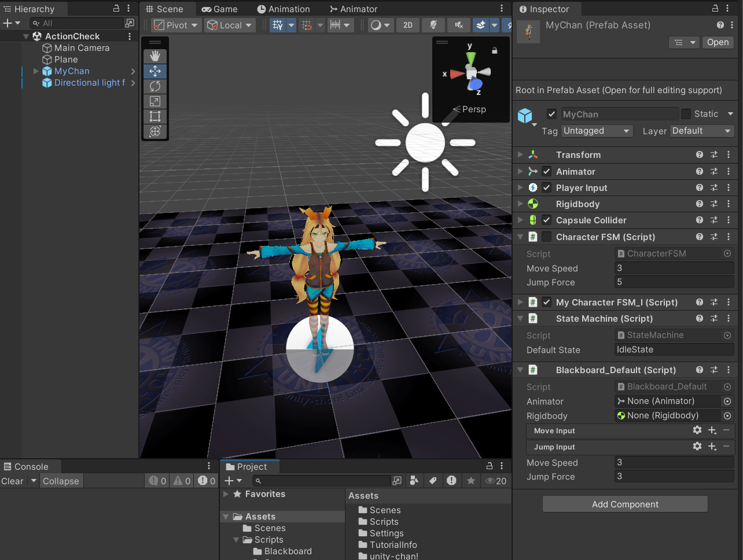Open Help for the Transform component

(x=700, y=154)
